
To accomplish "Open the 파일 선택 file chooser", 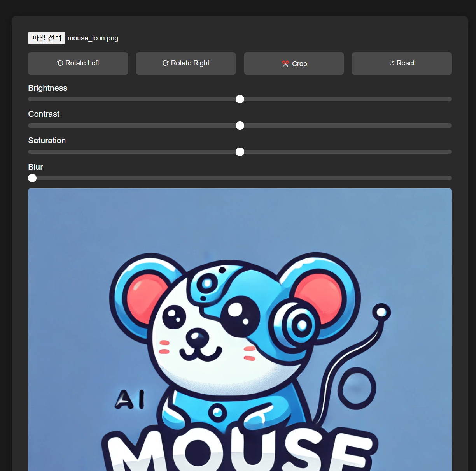I will pos(47,38).
